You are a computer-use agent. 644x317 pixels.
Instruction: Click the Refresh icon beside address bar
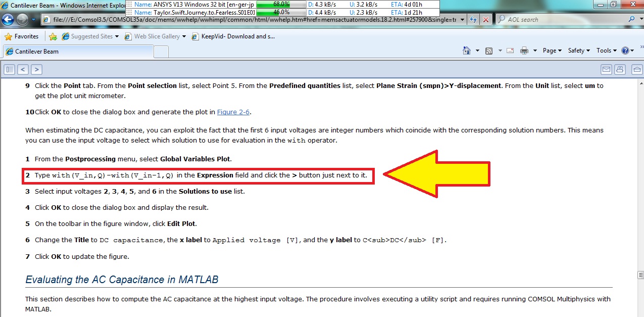click(473, 20)
